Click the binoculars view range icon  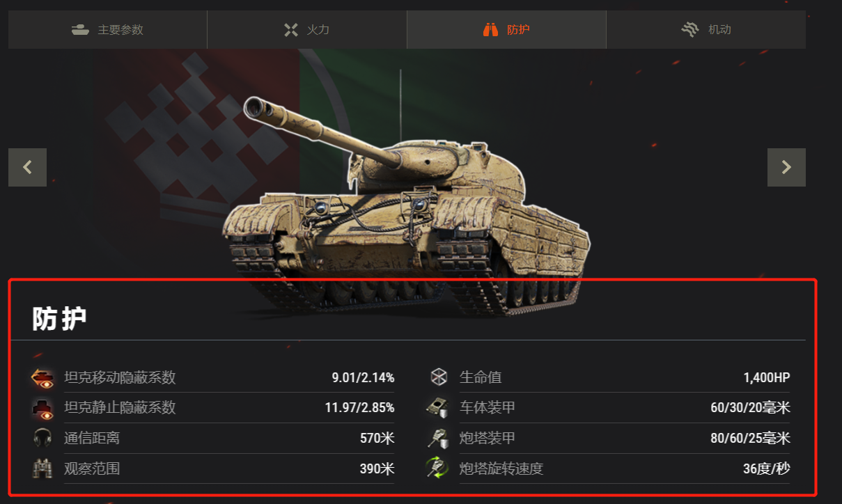click(42, 468)
